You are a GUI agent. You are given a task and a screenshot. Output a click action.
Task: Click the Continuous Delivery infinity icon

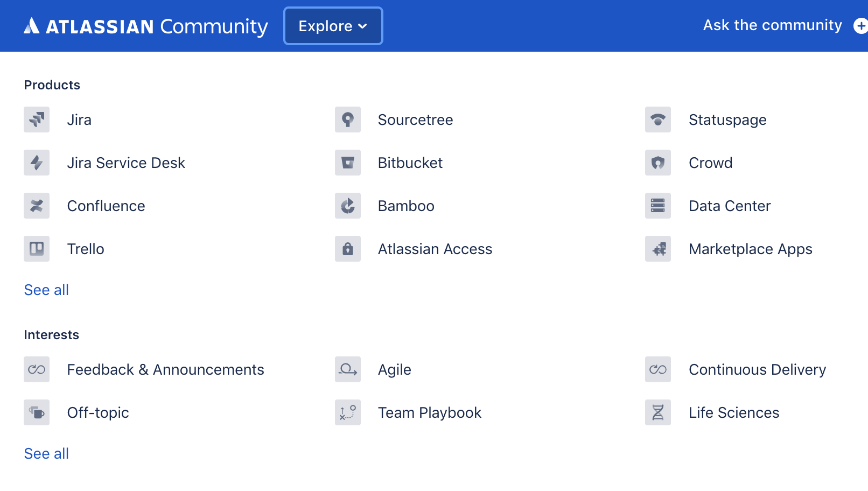point(658,369)
